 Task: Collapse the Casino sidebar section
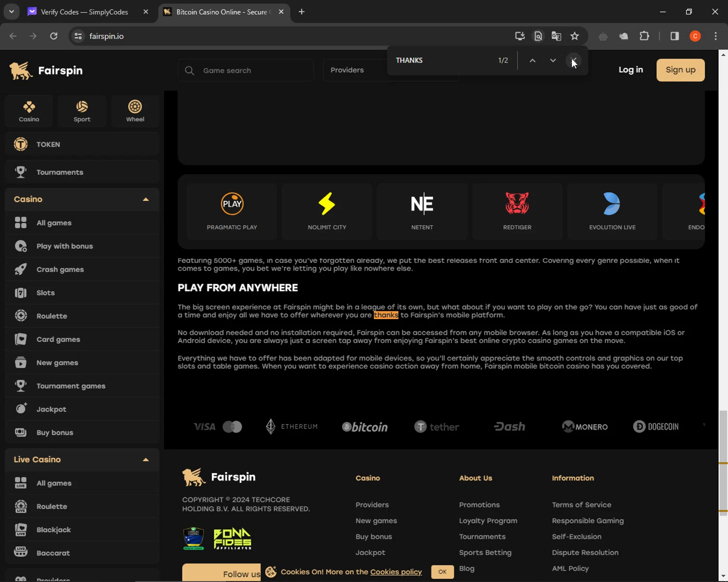(x=146, y=199)
